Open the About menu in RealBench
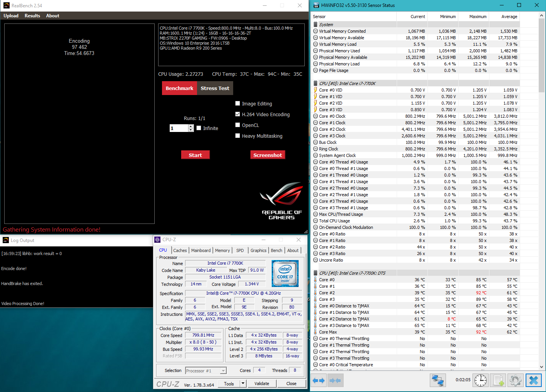 tap(53, 16)
